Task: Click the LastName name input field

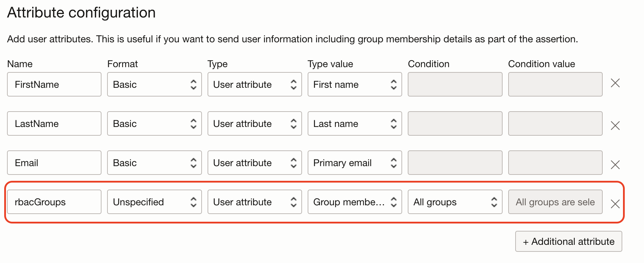Action: pyautogui.click(x=54, y=123)
